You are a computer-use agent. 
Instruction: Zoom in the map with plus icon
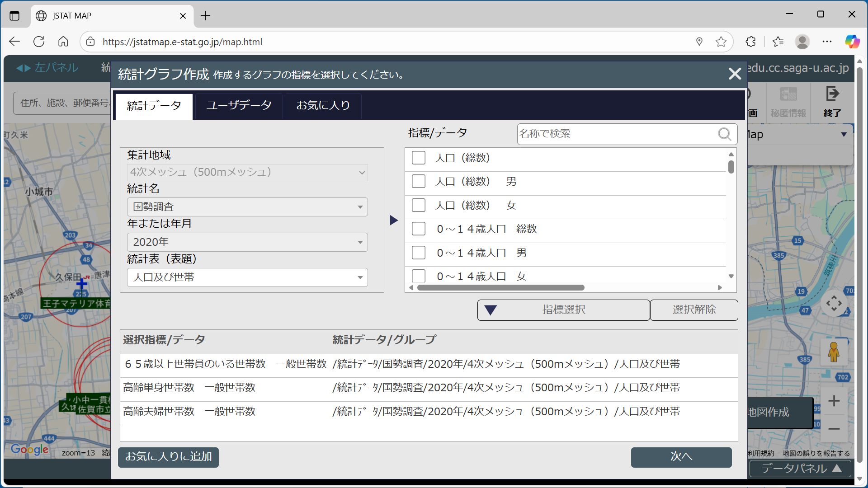834,401
